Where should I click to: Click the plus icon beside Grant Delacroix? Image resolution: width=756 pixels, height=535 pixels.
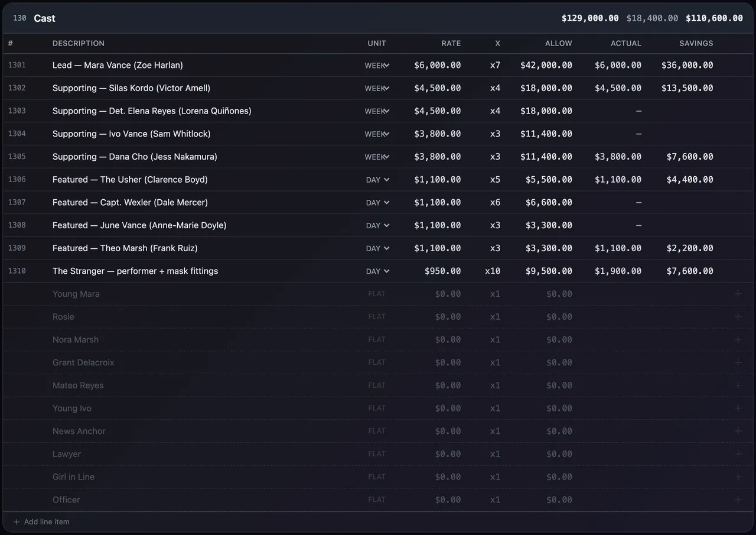click(738, 362)
